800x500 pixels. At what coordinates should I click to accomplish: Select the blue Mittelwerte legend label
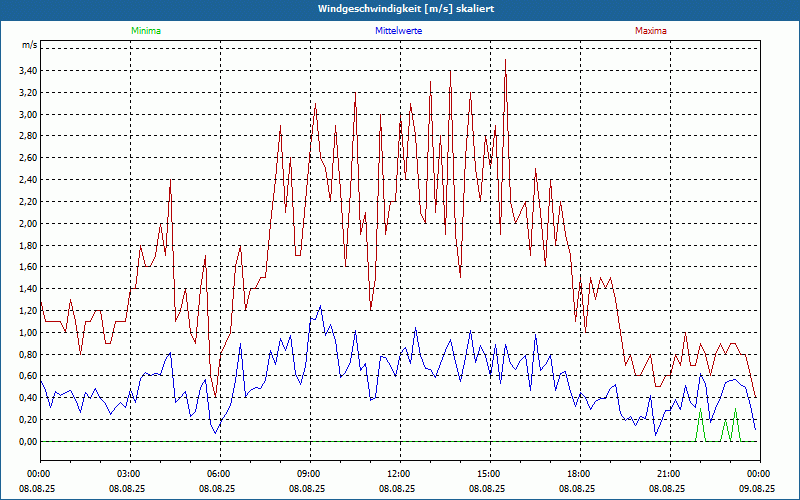coord(398,31)
